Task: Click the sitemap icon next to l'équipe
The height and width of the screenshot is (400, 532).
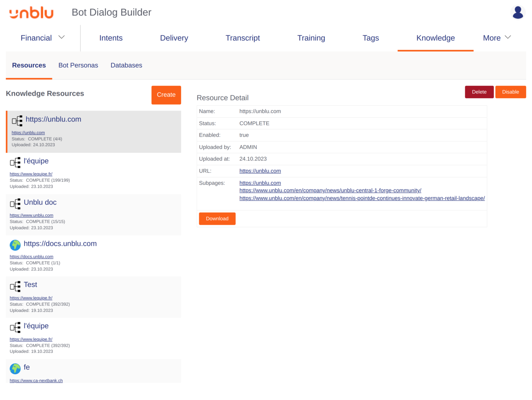Action: (16, 163)
